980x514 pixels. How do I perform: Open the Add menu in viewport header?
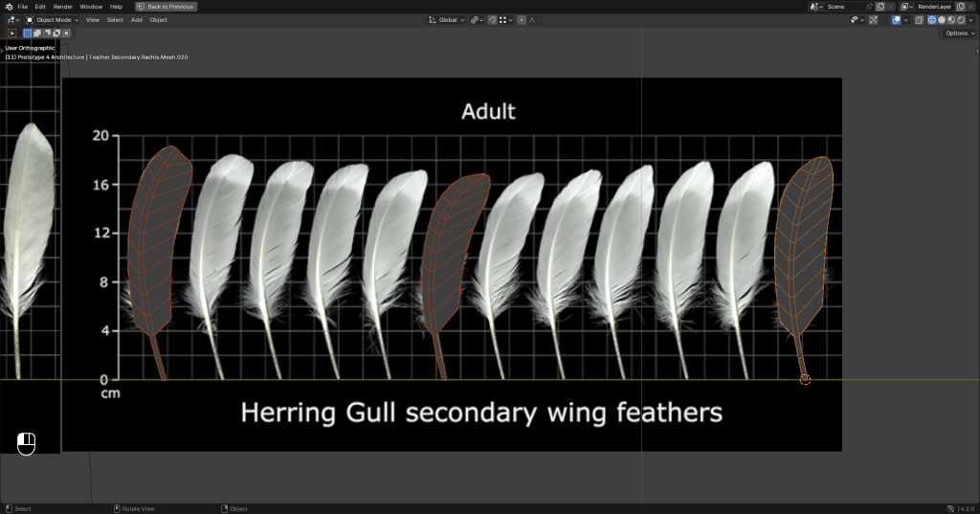point(137,19)
